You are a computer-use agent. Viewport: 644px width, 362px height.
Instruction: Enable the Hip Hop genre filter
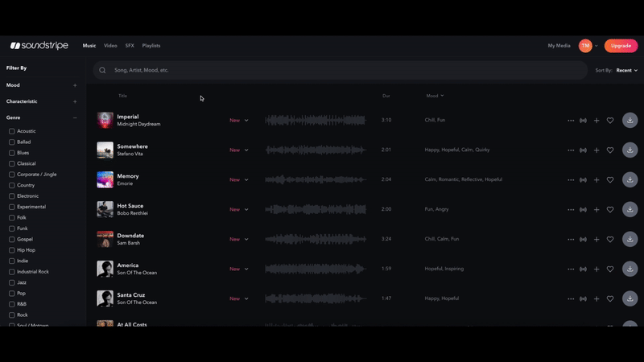[12, 250]
